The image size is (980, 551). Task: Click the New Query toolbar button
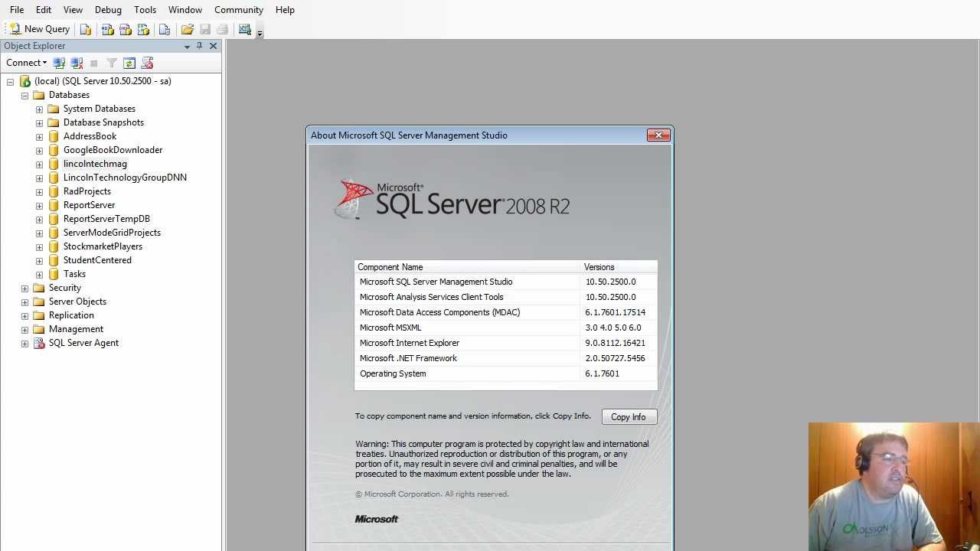[39, 29]
